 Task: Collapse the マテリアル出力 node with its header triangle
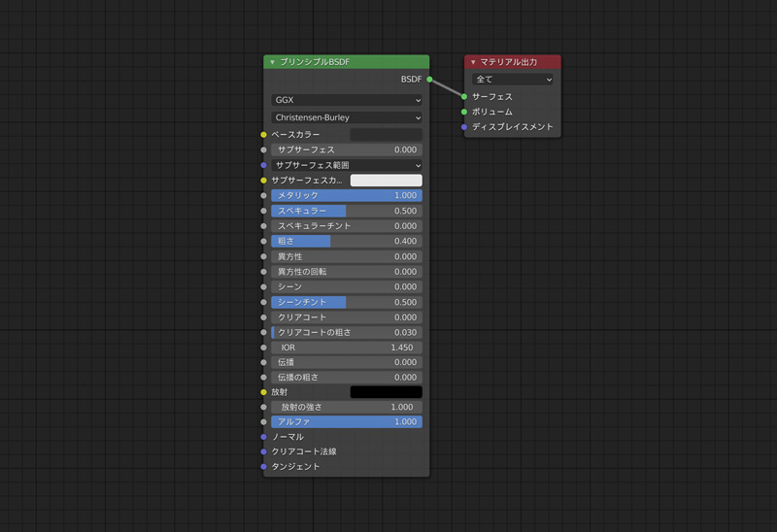pyautogui.click(x=473, y=62)
